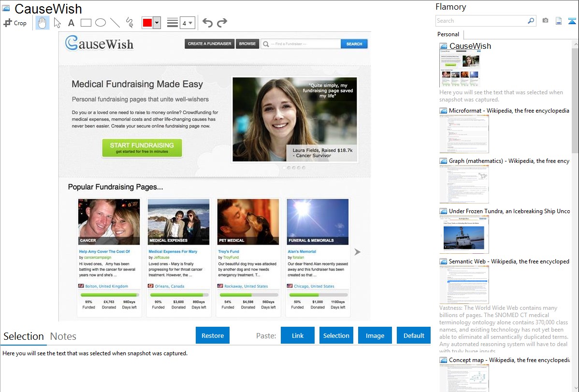579x392 pixels.
Task: Click the Orleans, Canada location link
Action: point(170,286)
